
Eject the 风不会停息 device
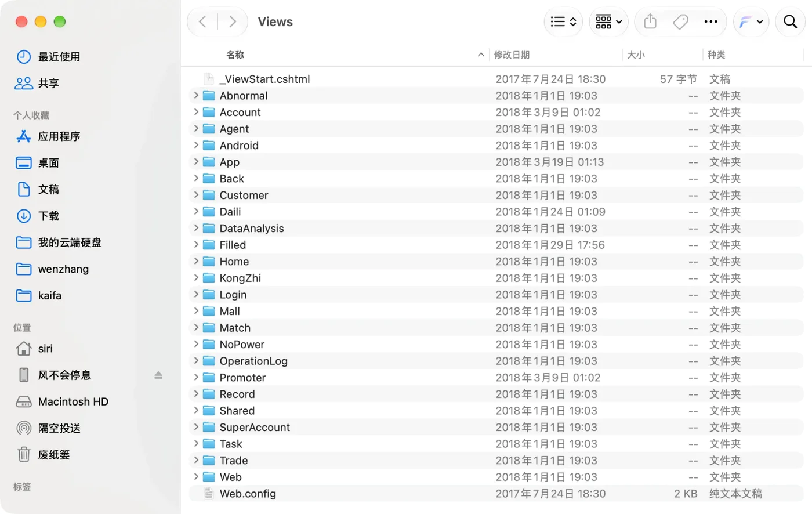coord(158,375)
